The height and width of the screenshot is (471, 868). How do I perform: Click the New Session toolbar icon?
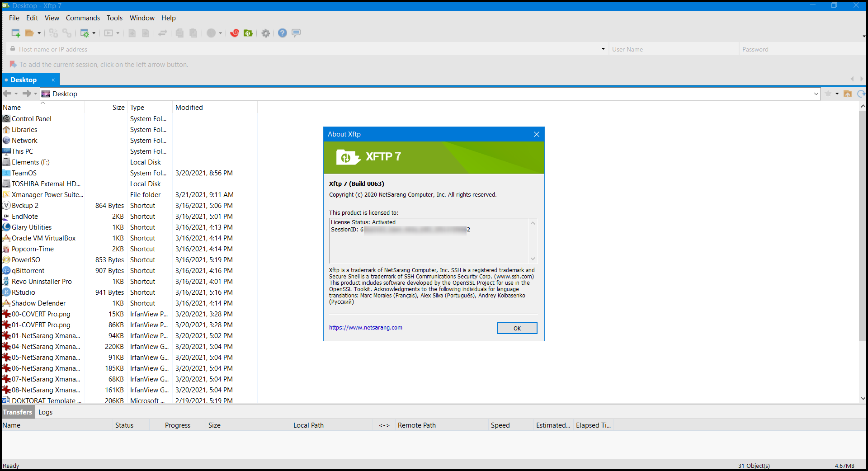coord(16,33)
